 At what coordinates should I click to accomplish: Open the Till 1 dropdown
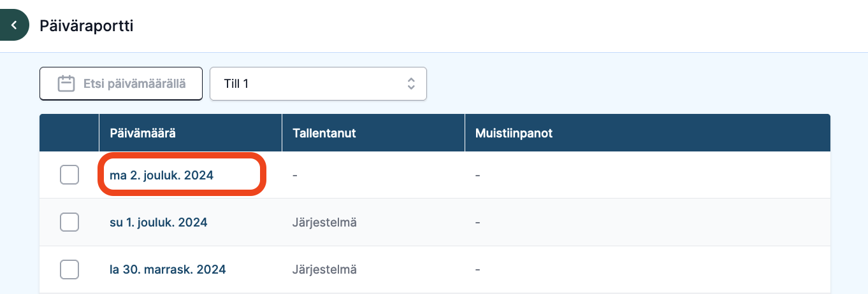pos(318,84)
